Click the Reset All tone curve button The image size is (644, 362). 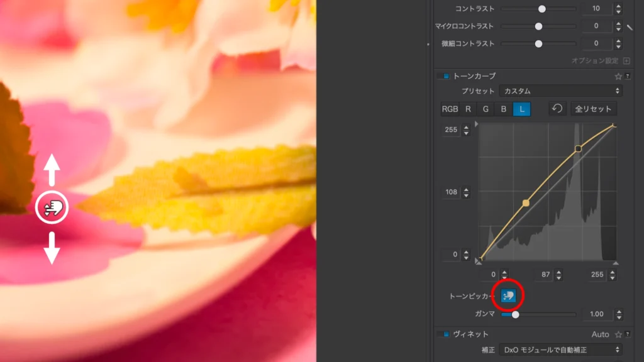point(593,109)
